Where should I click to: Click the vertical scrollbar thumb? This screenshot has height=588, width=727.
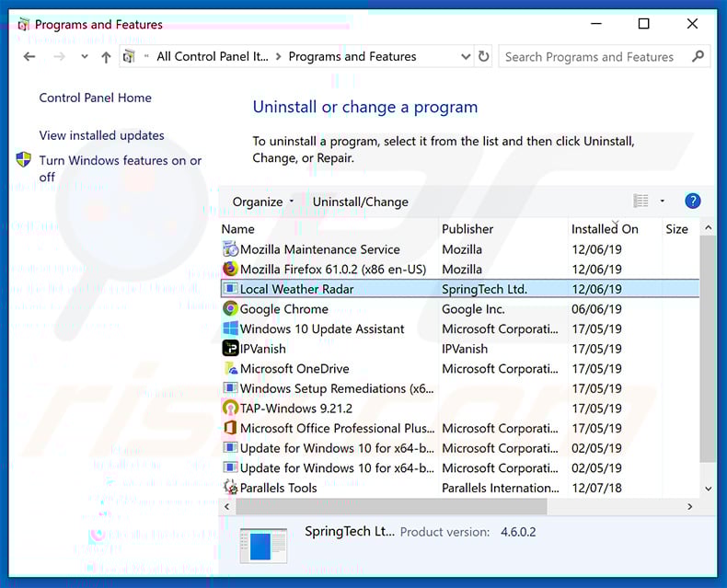(708, 349)
